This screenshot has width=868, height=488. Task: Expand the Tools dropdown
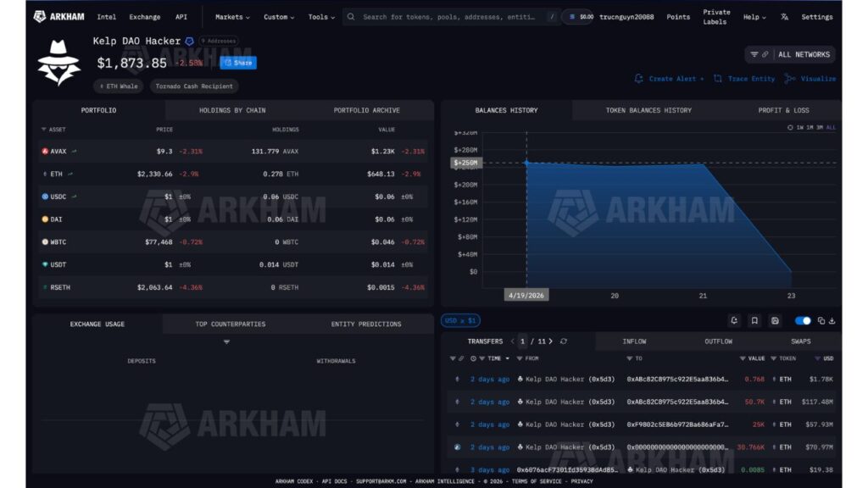(x=320, y=16)
